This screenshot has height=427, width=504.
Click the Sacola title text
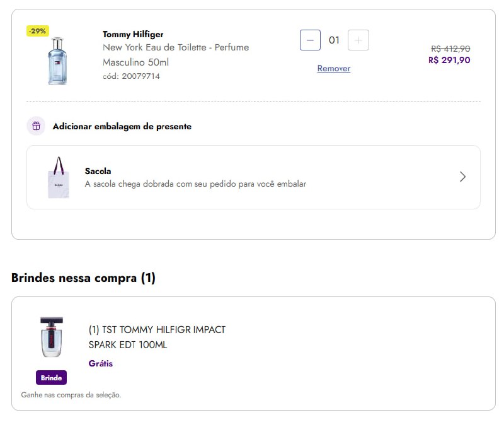98,171
